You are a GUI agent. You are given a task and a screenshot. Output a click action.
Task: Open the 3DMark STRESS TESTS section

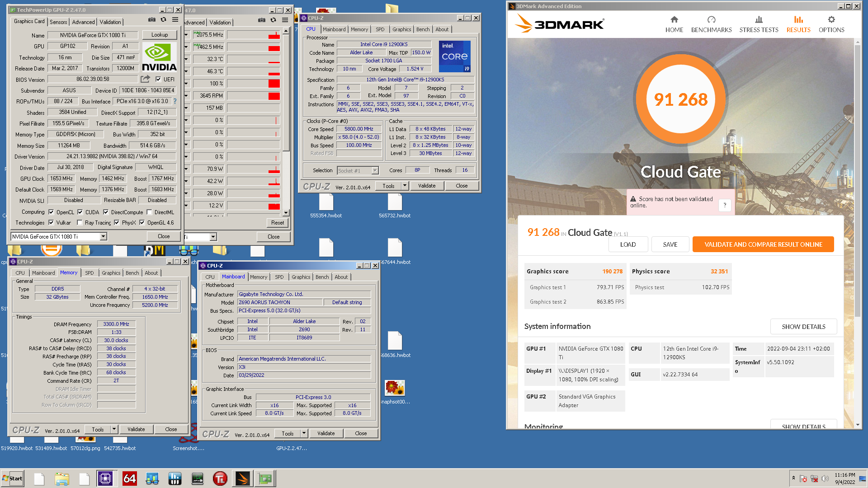(759, 24)
